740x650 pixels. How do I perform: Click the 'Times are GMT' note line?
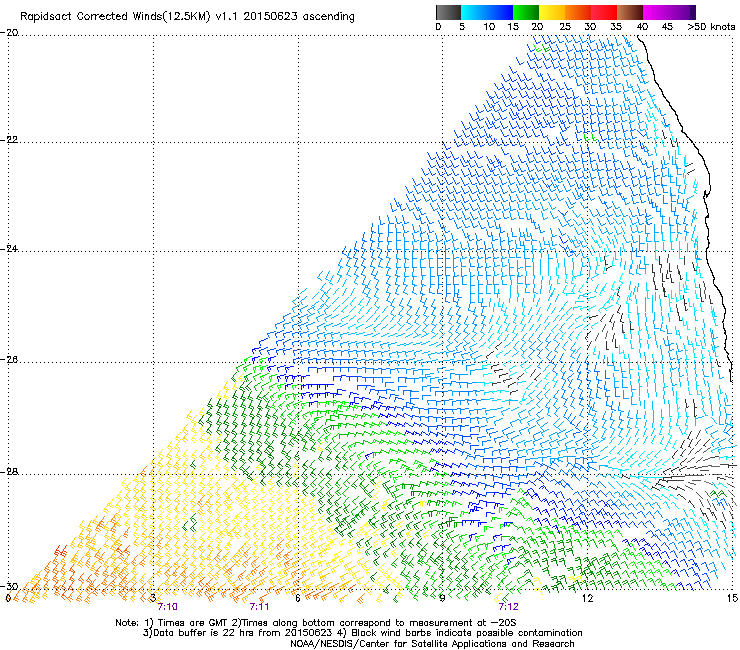pyautogui.click(x=316, y=623)
